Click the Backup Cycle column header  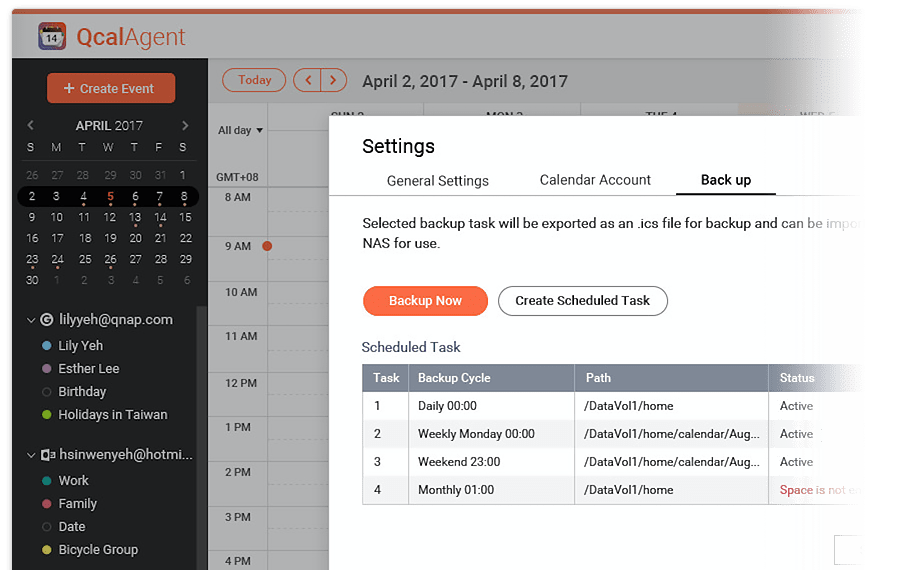[x=491, y=378]
